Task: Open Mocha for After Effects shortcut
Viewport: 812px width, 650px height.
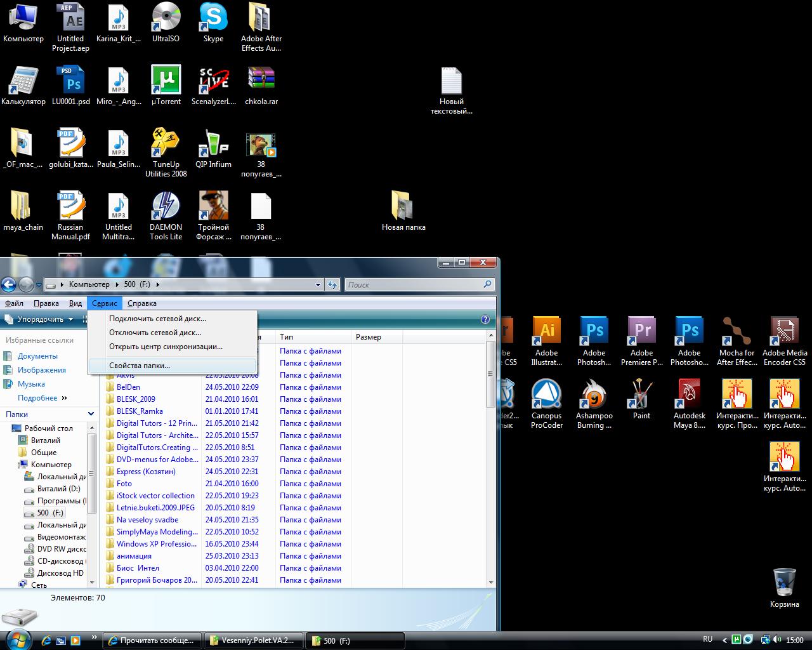Action: pos(737,342)
